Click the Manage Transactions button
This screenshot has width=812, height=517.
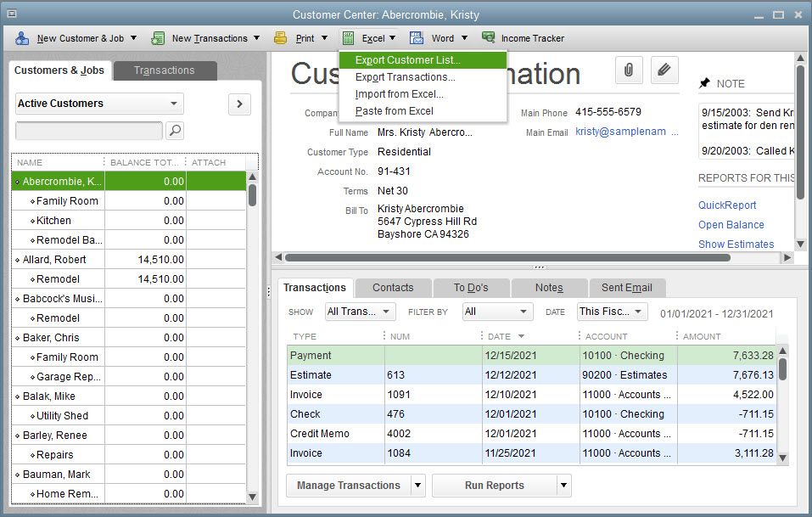click(349, 486)
